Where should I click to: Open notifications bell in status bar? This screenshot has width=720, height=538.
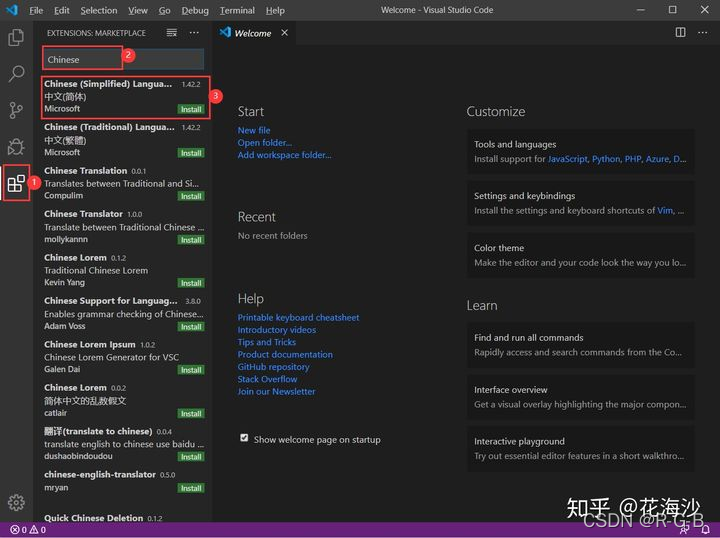pyautogui.click(x=705, y=530)
